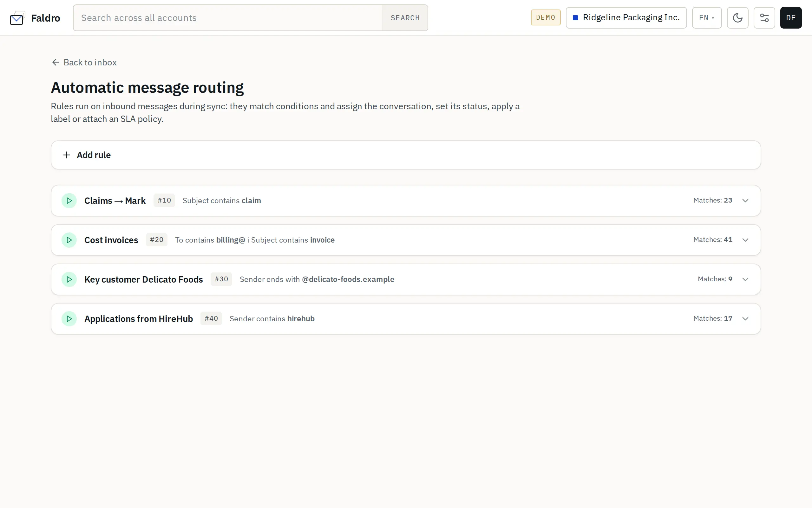Click the #40 priority badge
Viewport: 812px width, 508px height.
[x=211, y=318]
